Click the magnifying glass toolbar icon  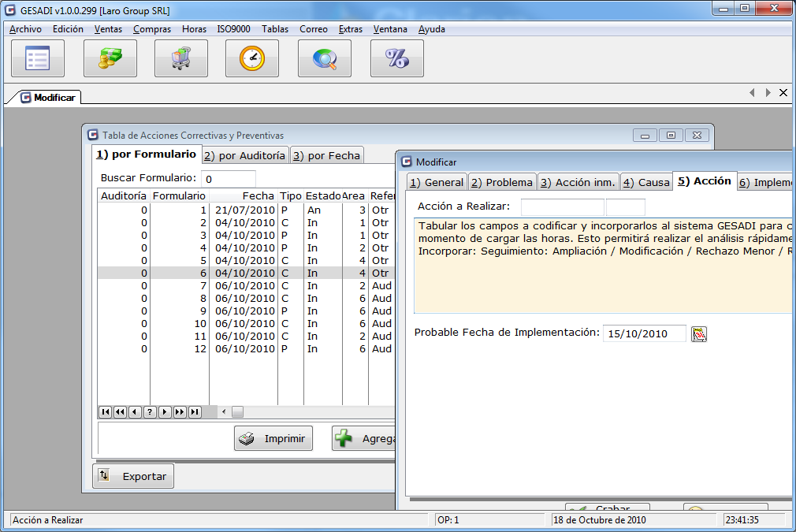(x=325, y=58)
